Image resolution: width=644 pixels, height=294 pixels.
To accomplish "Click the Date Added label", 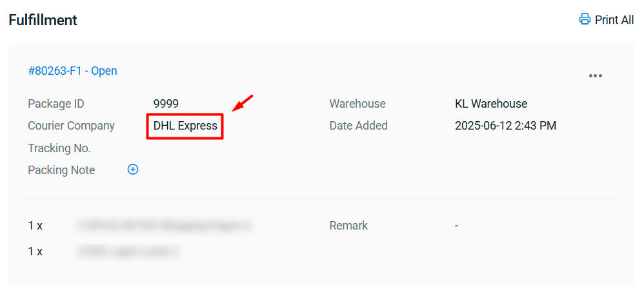I will tap(358, 126).
